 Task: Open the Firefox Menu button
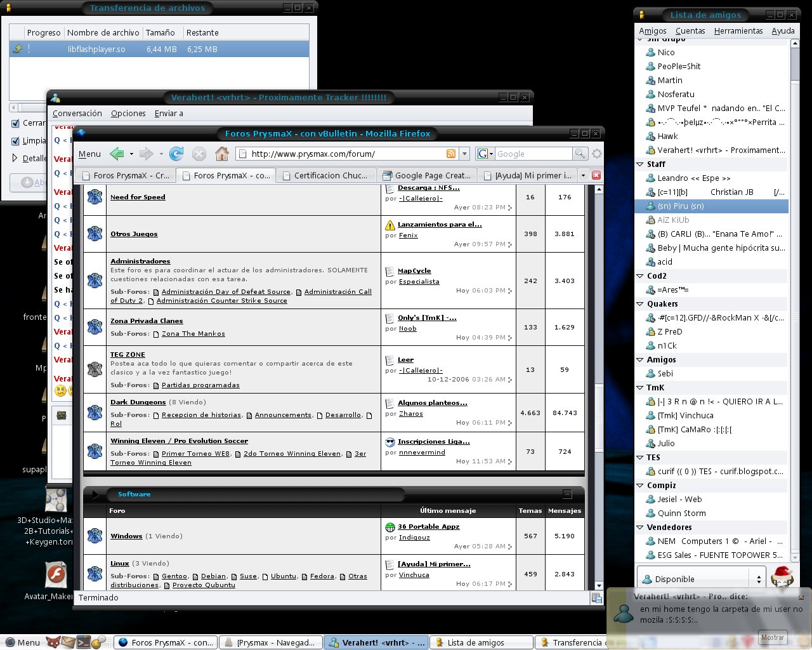89,154
